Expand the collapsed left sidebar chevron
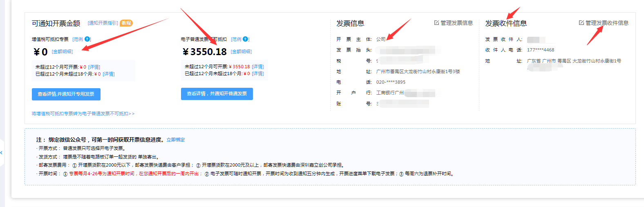Screen dimensions: 644x207 pyautogui.click(x=2, y=153)
